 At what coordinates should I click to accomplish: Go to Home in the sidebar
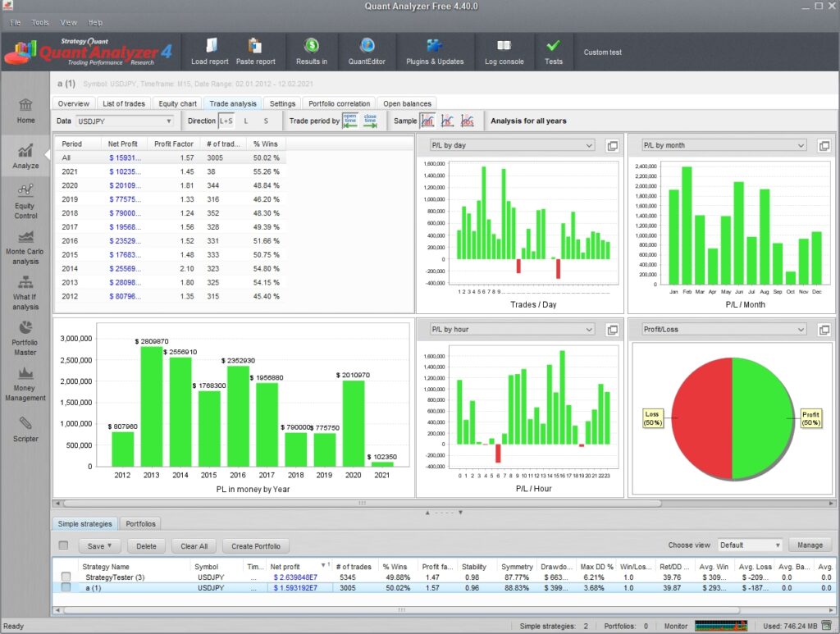point(25,111)
